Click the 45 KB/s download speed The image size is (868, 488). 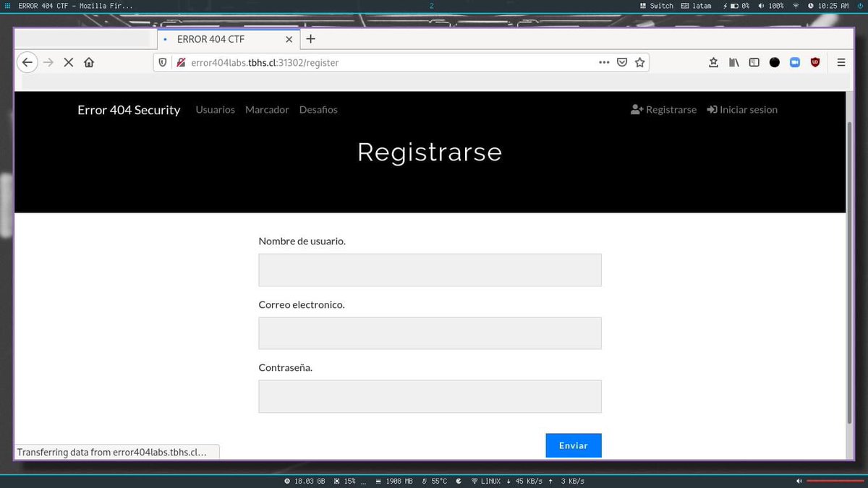click(x=524, y=481)
